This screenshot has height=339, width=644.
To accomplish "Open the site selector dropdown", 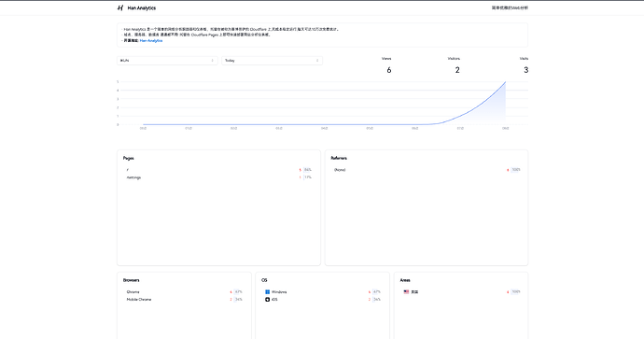I will coord(167,61).
